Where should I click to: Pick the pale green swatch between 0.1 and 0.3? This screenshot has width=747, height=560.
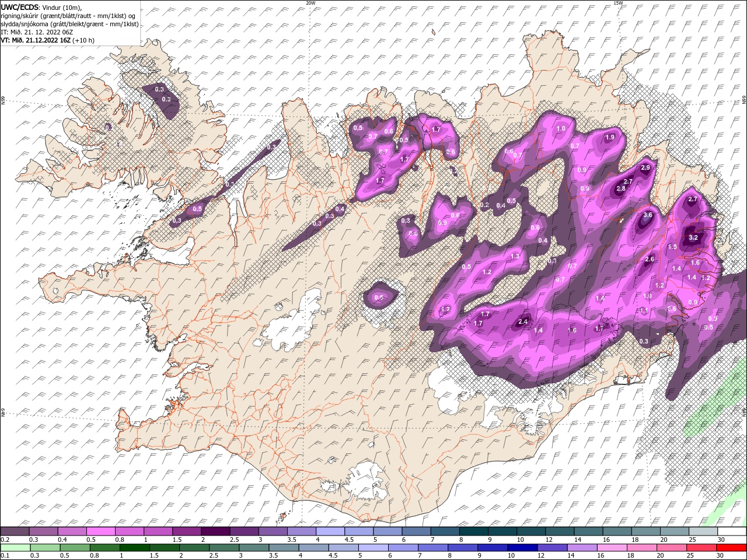15,547
